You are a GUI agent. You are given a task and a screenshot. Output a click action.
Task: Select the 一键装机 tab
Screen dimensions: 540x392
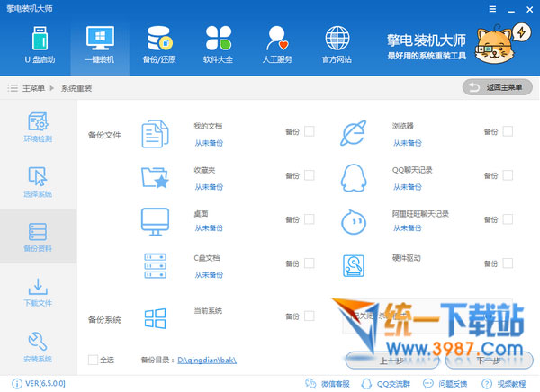tap(100, 45)
